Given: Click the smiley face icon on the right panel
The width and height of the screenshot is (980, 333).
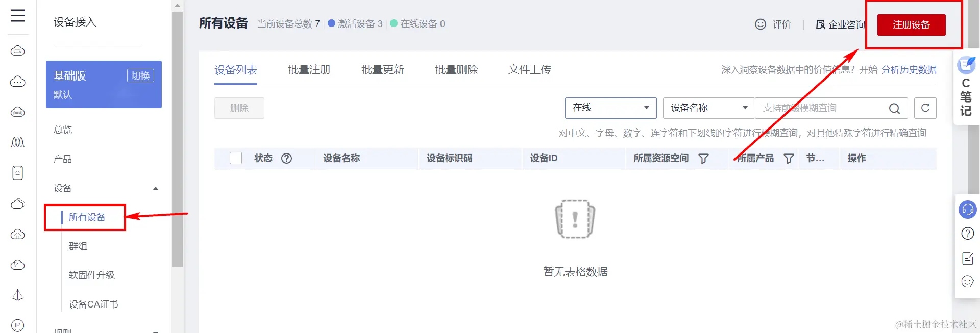Looking at the screenshot, I should (x=968, y=281).
